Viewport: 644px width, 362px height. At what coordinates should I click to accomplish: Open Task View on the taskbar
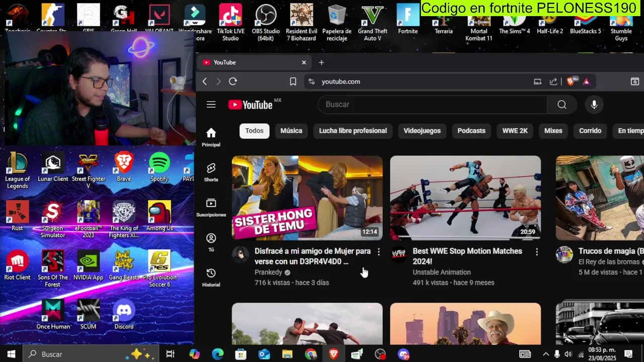pyautogui.click(x=170, y=354)
